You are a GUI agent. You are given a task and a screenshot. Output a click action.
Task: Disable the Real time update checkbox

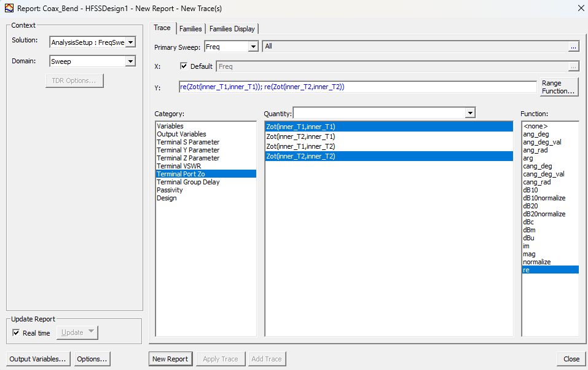pyautogui.click(x=16, y=333)
